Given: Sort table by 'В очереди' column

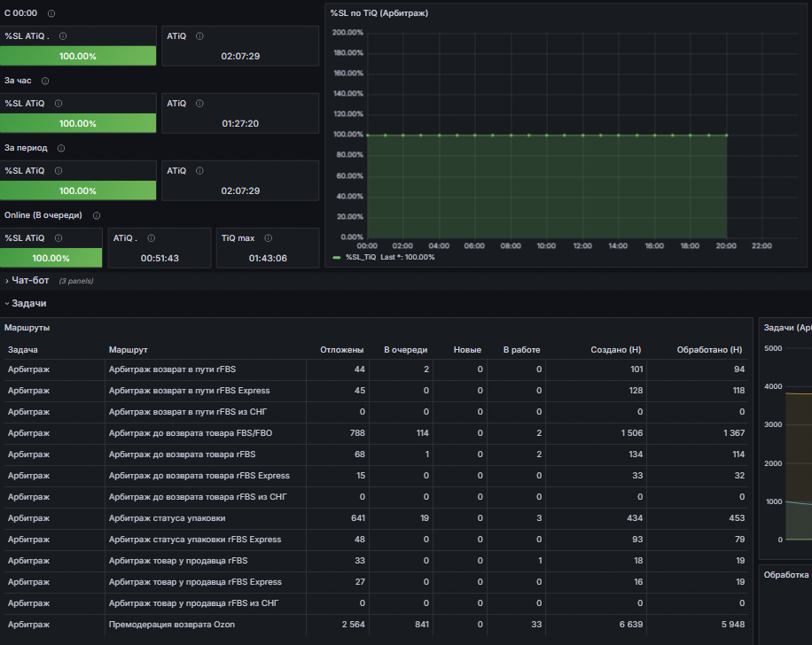Looking at the screenshot, I should (405, 350).
